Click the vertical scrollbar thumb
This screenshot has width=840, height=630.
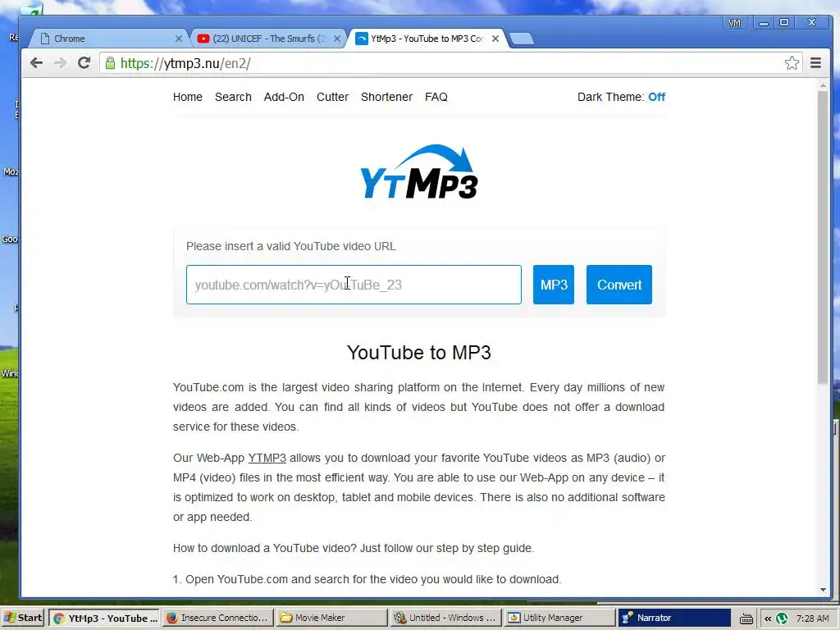tap(824, 237)
